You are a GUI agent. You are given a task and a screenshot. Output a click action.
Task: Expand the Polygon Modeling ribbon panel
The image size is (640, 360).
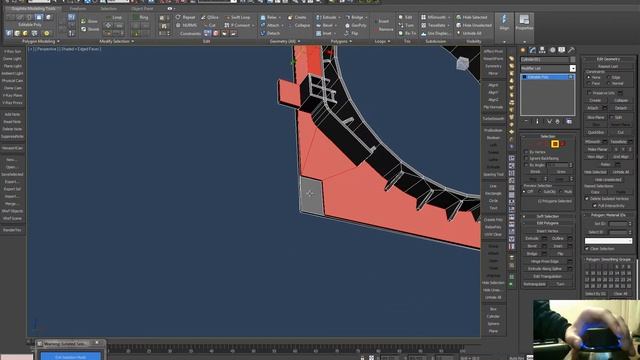pos(40,41)
